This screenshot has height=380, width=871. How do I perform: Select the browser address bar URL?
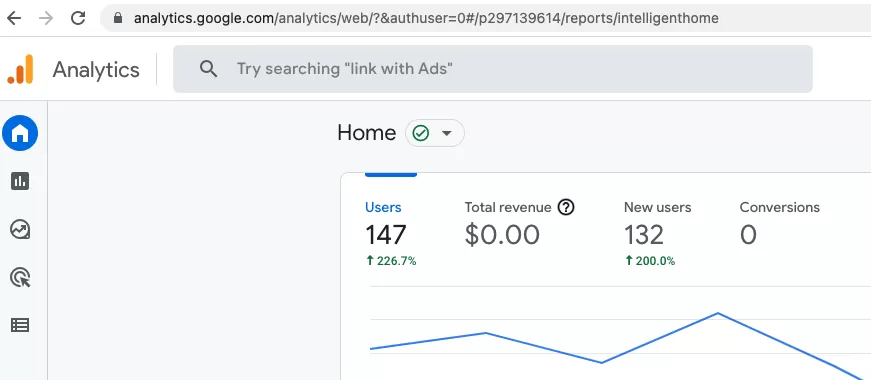point(426,18)
